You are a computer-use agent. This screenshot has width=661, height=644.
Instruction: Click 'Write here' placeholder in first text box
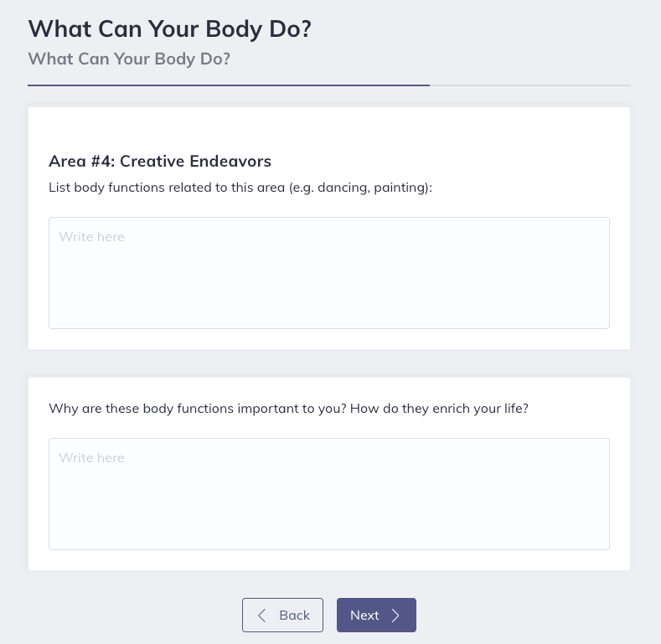(x=91, y=237)
